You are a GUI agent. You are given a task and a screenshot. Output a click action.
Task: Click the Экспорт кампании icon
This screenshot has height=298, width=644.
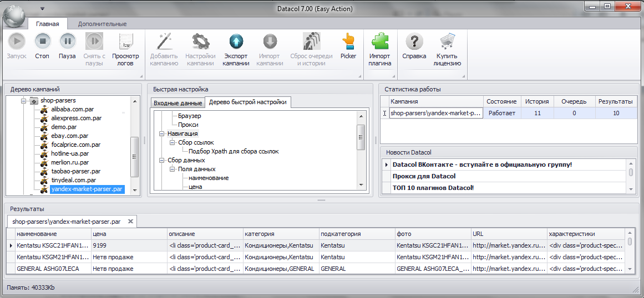tap(236, 42)
